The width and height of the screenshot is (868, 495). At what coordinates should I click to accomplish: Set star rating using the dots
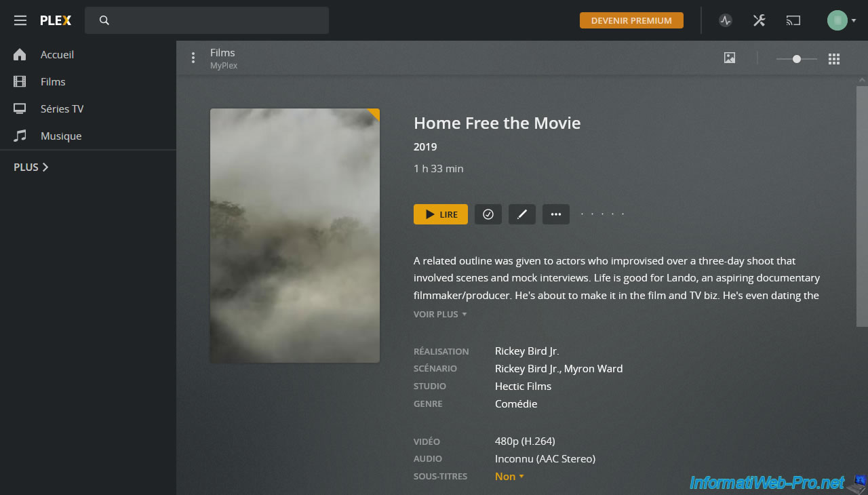(x=603, y=214)
